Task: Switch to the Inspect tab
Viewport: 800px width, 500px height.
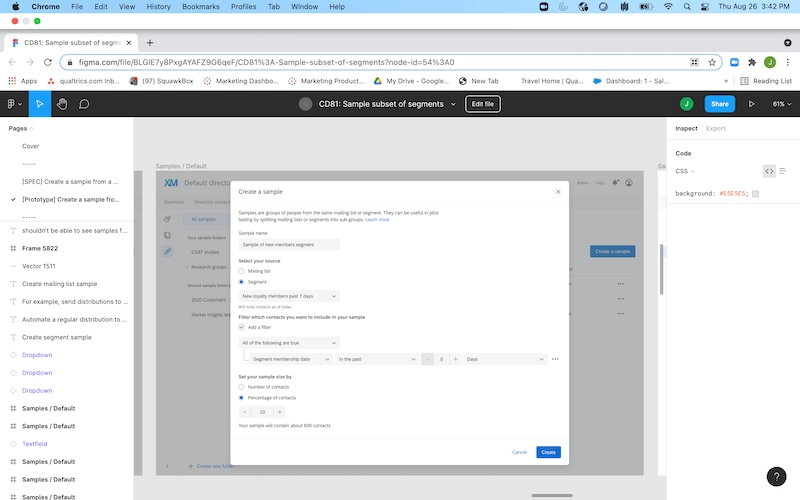Action: [x=686, y=129]
